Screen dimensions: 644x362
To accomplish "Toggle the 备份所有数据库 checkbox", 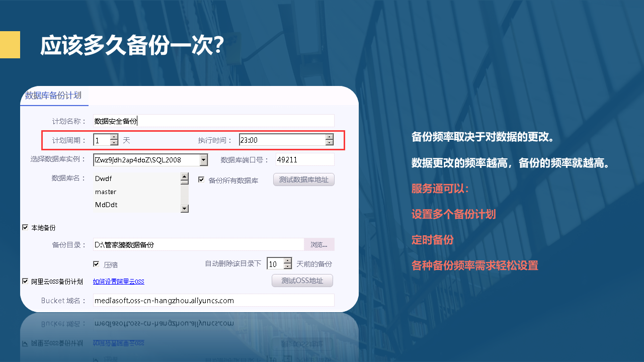I will point(201,179).
